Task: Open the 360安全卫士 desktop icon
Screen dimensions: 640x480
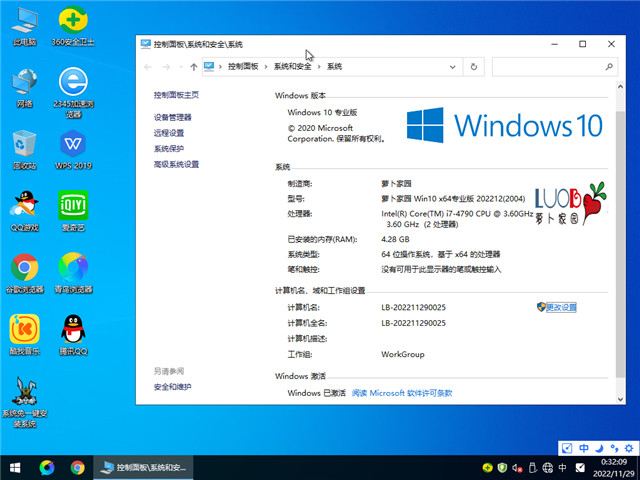Action: tap(73, 26)
